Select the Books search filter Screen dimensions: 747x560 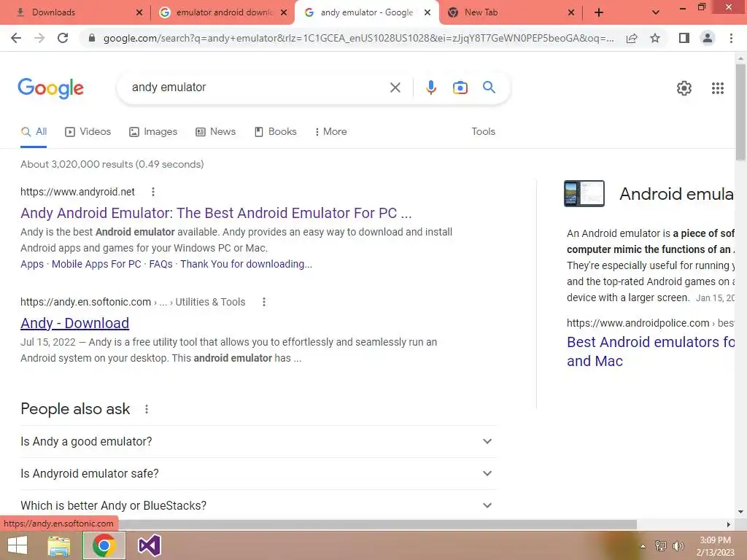tap(276, 131)
